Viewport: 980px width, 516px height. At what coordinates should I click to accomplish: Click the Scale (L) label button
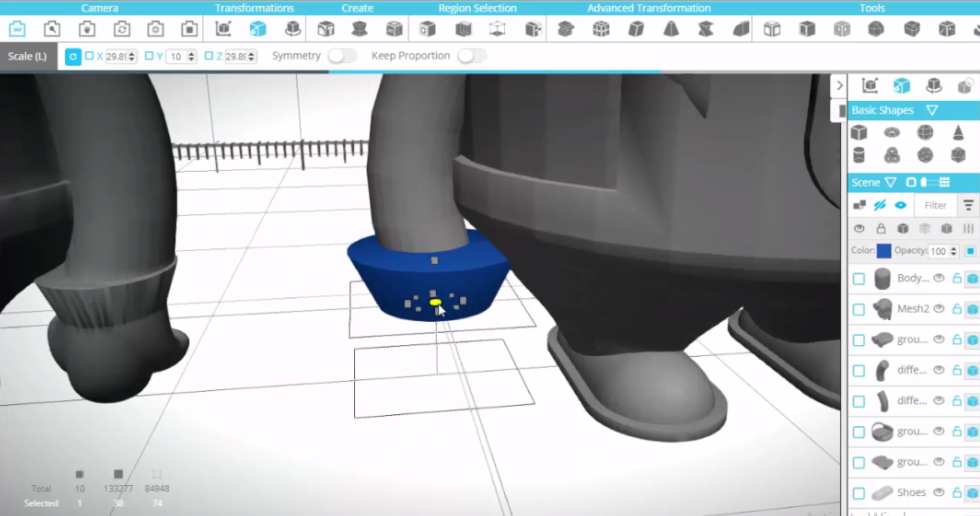coord(27,56)
